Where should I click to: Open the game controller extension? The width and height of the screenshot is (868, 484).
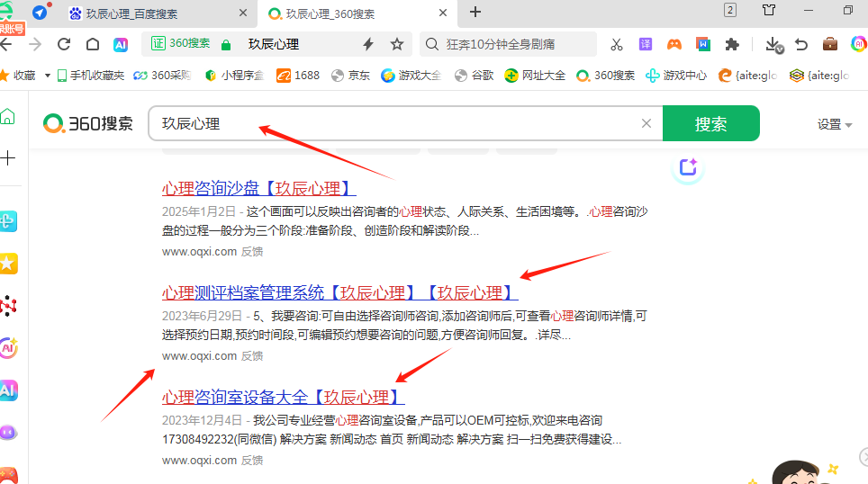point(674,44)
